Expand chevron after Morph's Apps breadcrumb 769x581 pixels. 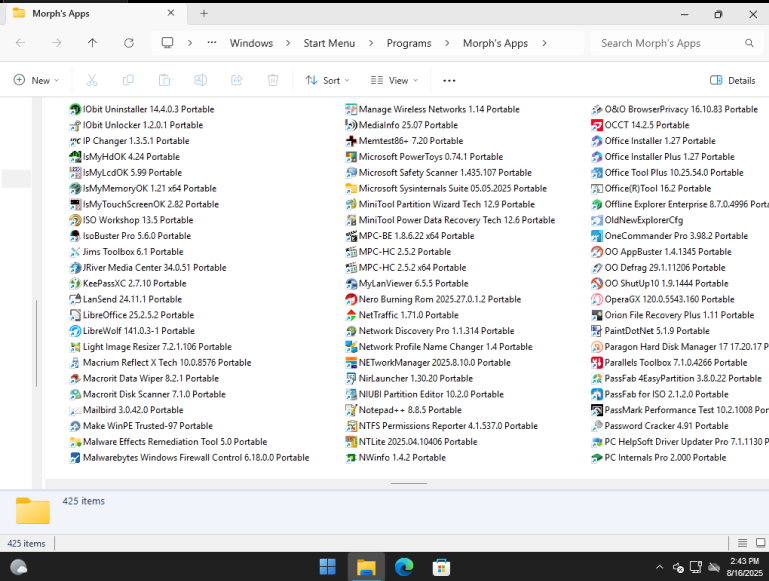(544, 43)
